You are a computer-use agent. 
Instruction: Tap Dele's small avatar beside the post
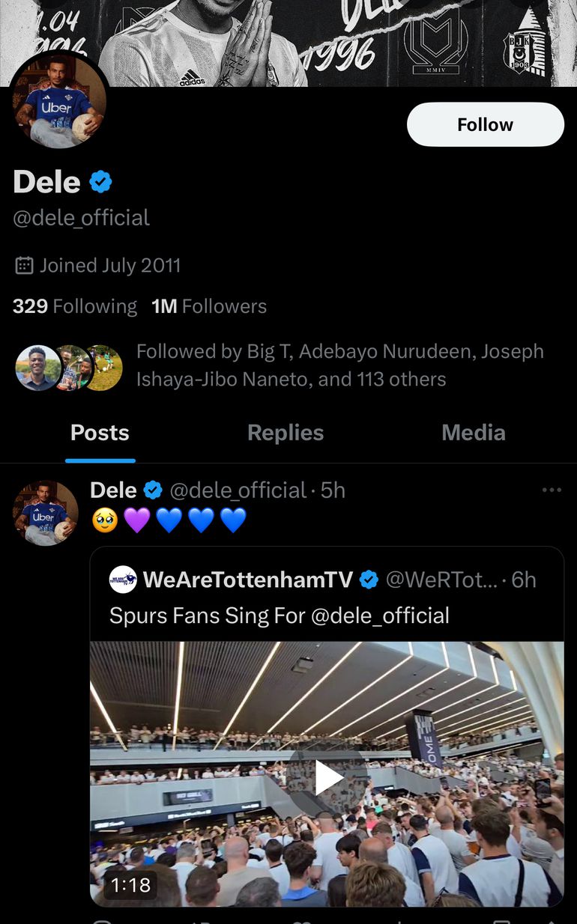click(x=45, y=513)
